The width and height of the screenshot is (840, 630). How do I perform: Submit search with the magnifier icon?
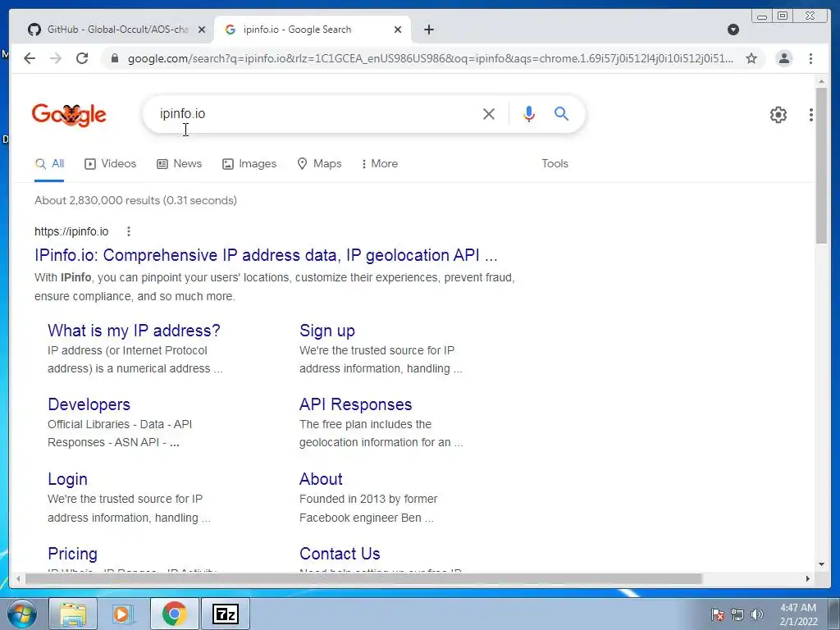[561, 113]
